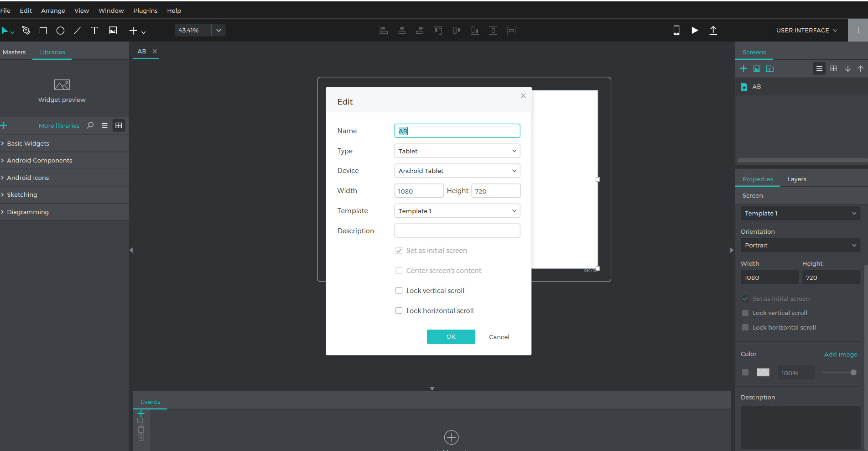
Task: Click Cancel in the Edit dialog
Action: (499, 337)
